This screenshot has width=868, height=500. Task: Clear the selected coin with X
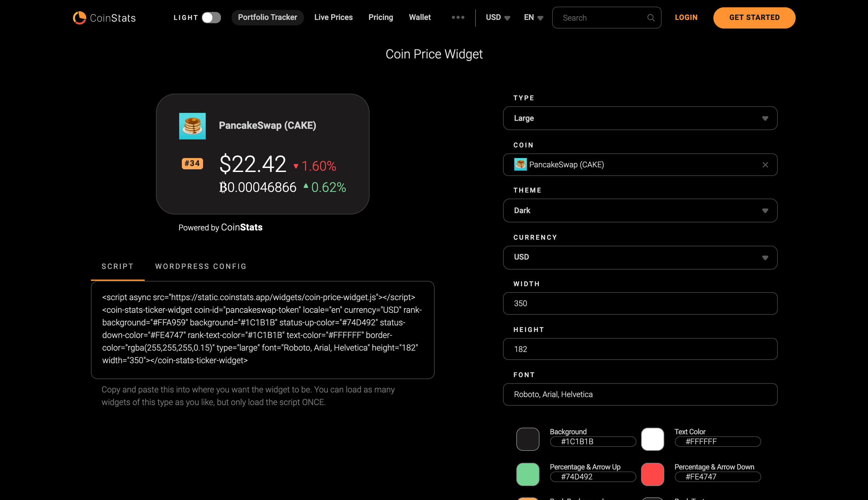click(x=765, y=165)
